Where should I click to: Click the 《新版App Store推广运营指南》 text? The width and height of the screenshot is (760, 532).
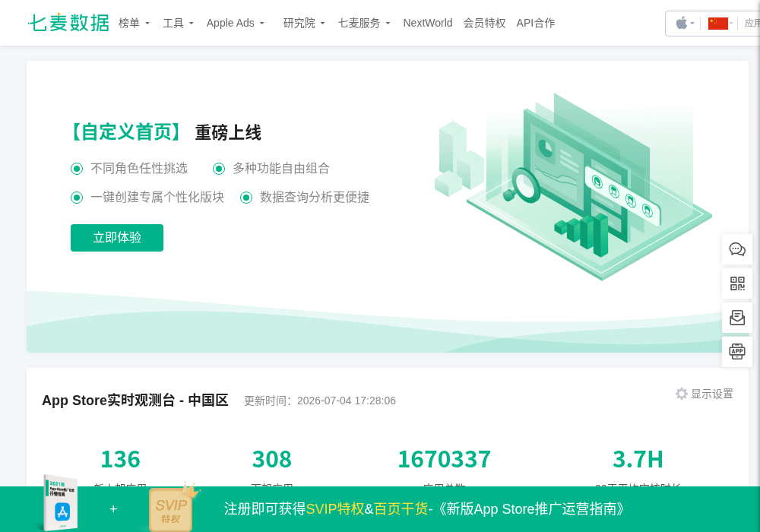532,508
